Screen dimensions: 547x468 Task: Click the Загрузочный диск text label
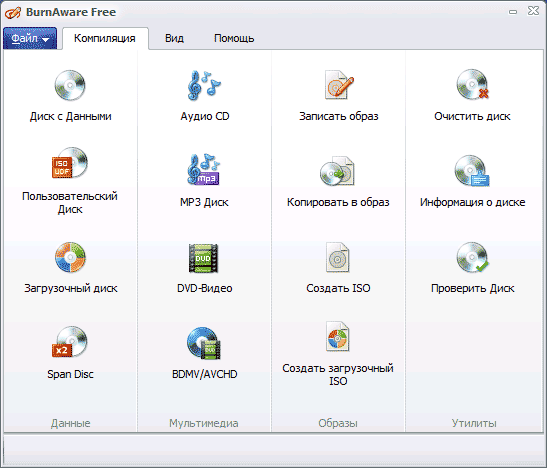(x=71, y=288)
